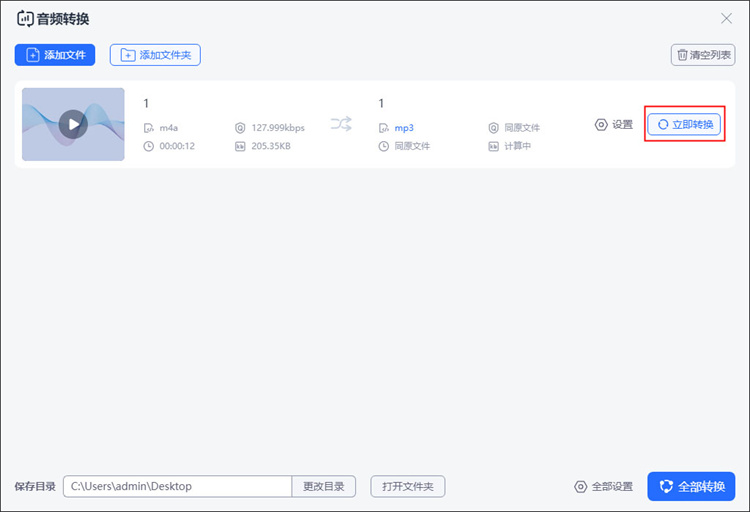Screen dimensions: 750x512
Task: Click the source m4a format icon
Action: pos(149,128)
